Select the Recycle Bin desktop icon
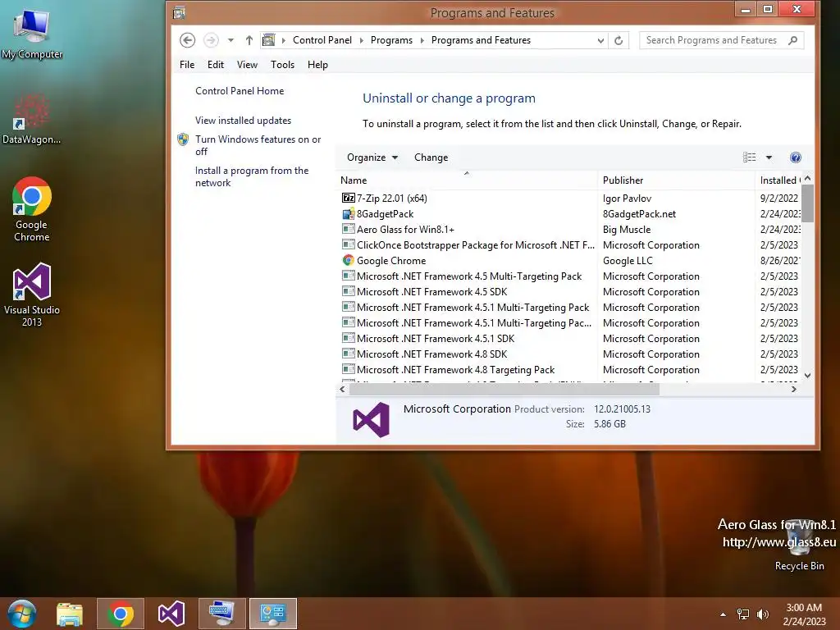The width and height of the screenshot is (840, 630). [799, 544]
